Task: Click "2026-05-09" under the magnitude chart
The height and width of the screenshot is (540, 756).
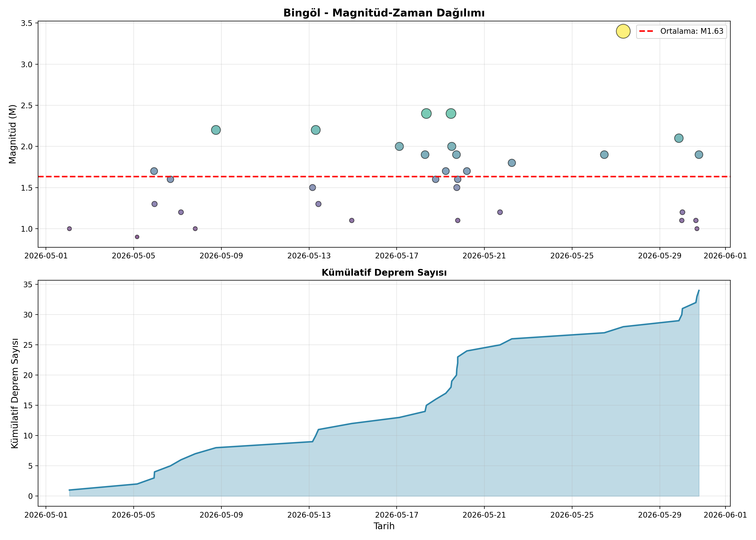Action: (x=221, y=256)
